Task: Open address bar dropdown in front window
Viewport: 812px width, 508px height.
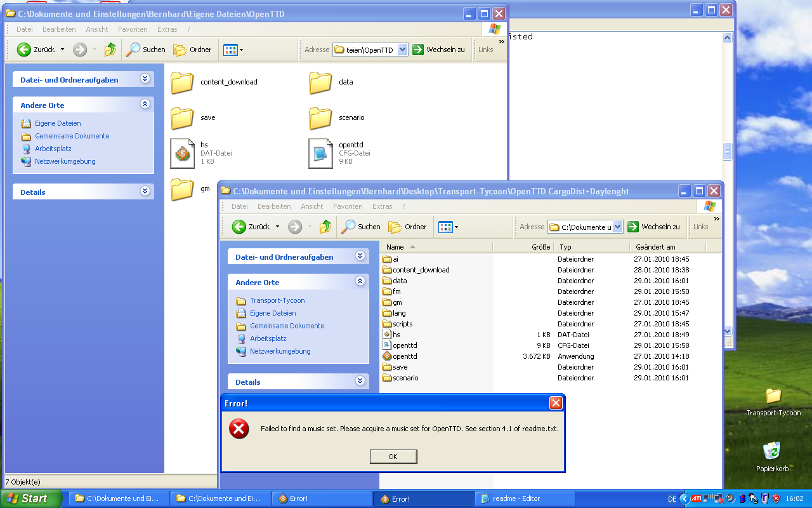Action: pos(618,227)
